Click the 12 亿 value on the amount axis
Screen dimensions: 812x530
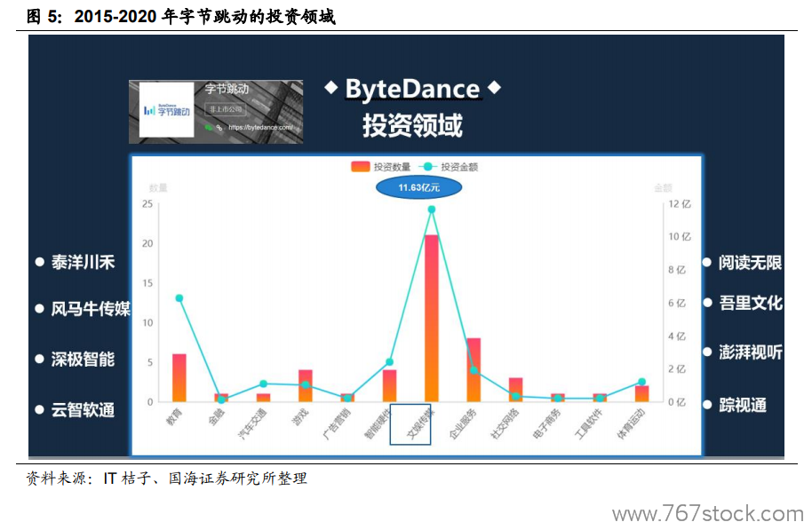point(680,204)
